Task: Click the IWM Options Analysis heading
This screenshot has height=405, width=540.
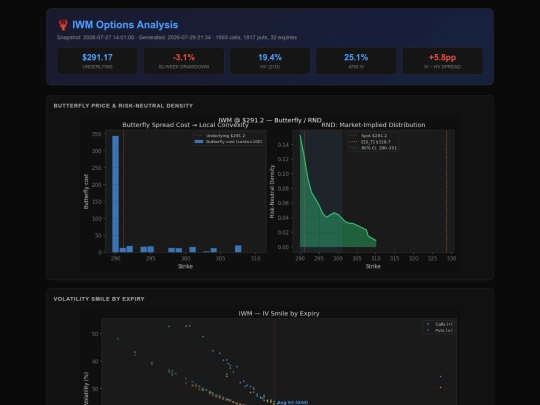Action: (x=125, y=25)
